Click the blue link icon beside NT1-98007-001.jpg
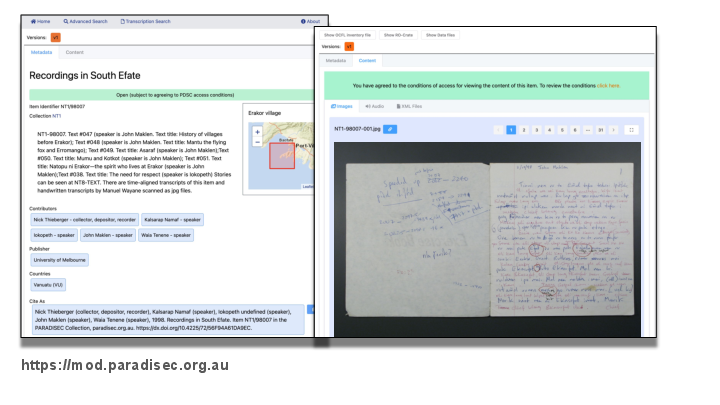The width and height of the screenshot is (720, 405). click(390, 129)
